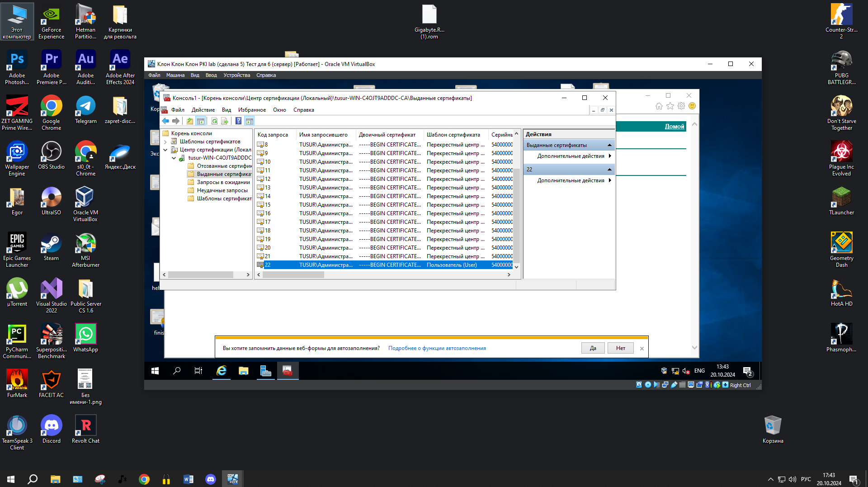Open Word on the host taskbar

click(x=189, y=479)
